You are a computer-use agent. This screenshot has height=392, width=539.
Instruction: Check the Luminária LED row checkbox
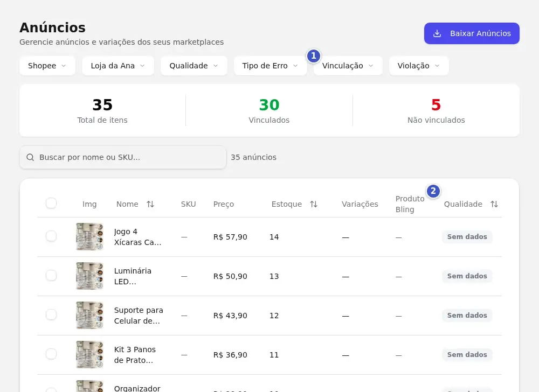pos(51,275)
